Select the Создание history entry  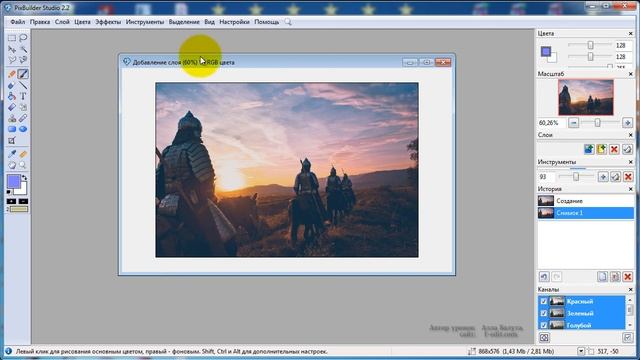tap(585, 201)
